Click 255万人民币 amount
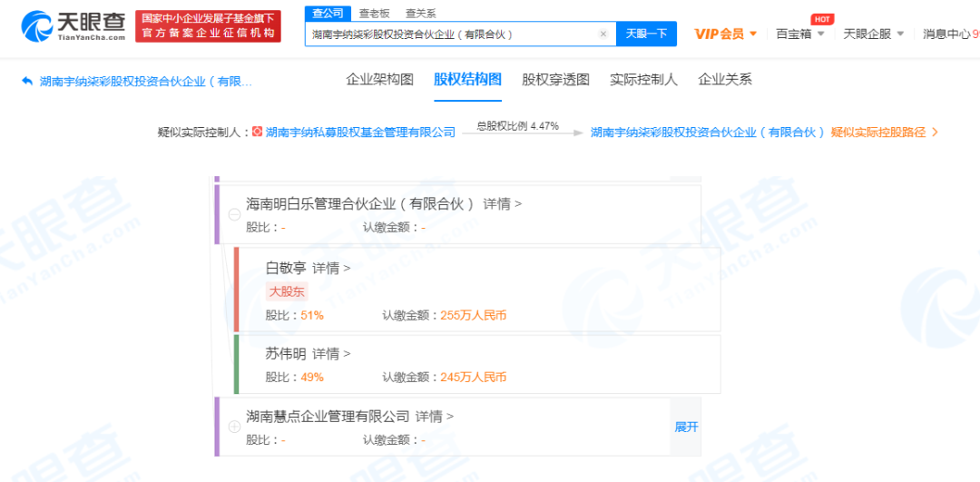Image resolution: width=980 pixels, height=482 pixels. [473, 316]
